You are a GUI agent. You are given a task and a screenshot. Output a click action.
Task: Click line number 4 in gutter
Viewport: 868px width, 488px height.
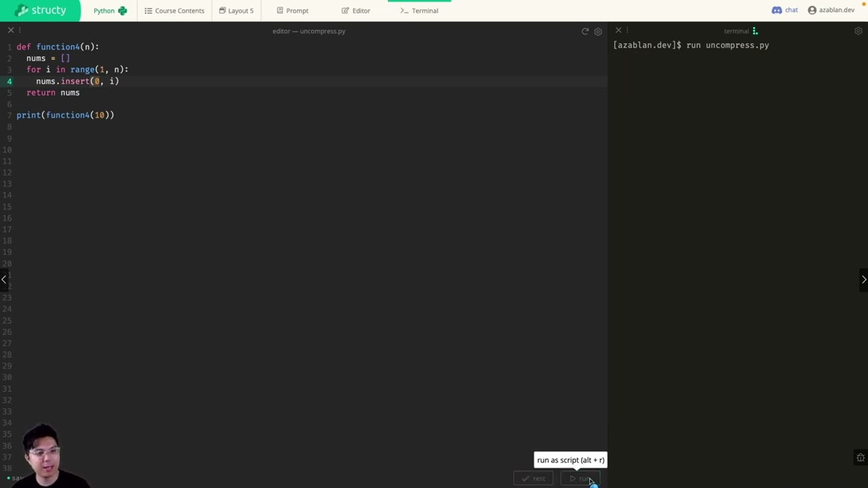coord(9,82)
